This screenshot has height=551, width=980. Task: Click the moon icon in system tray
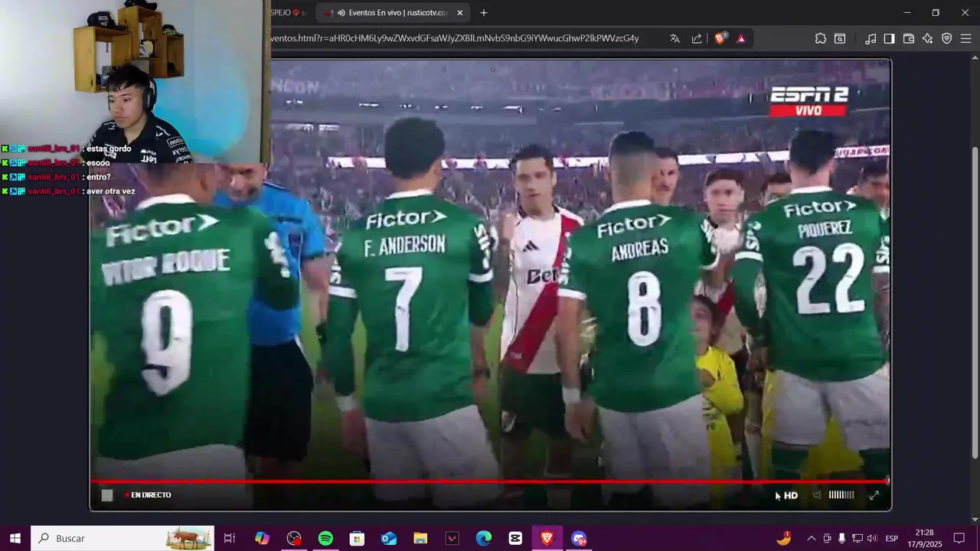click(x=784, y=538)
